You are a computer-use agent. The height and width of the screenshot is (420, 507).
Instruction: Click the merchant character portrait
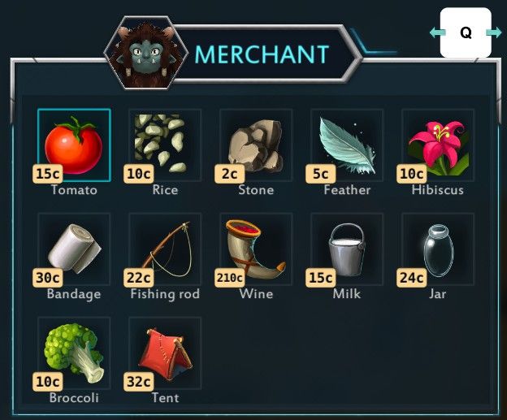point(146,54)
